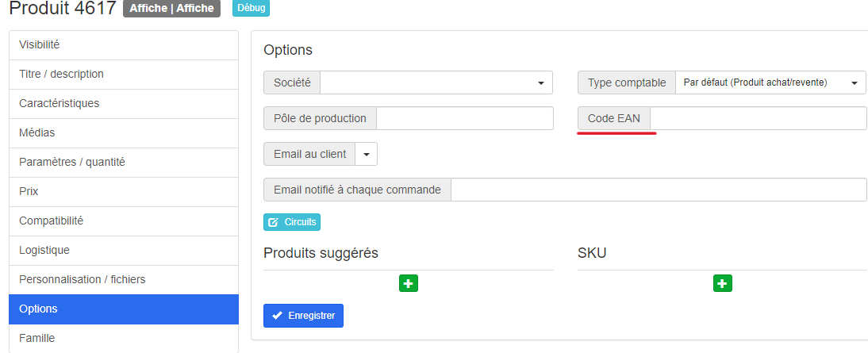Click the Email notifié à chaque commande field

pyautogui.click(x=659, y=190)
